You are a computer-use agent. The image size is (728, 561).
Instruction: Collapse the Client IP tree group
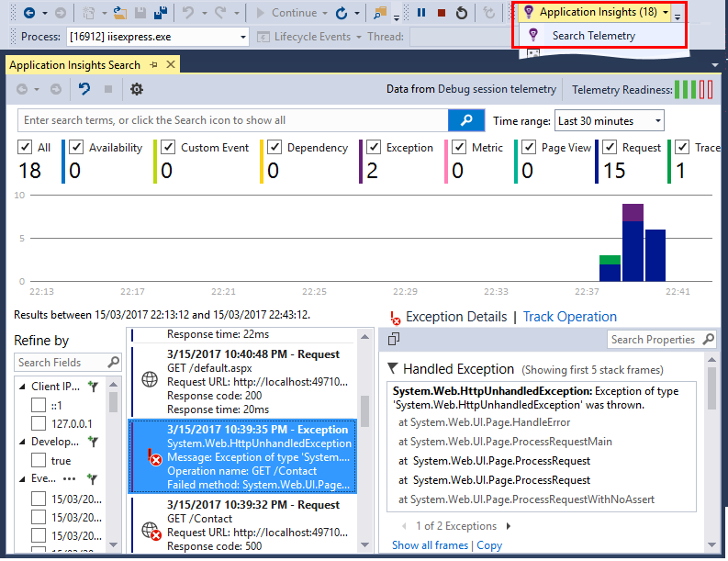pos(22,387)
